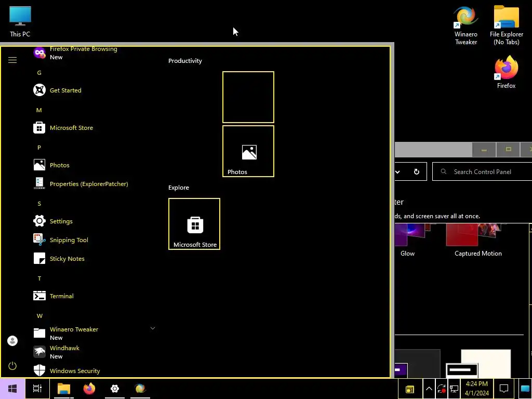Open This PC desktop icon

pyautogui.click(x=20, y=21)
